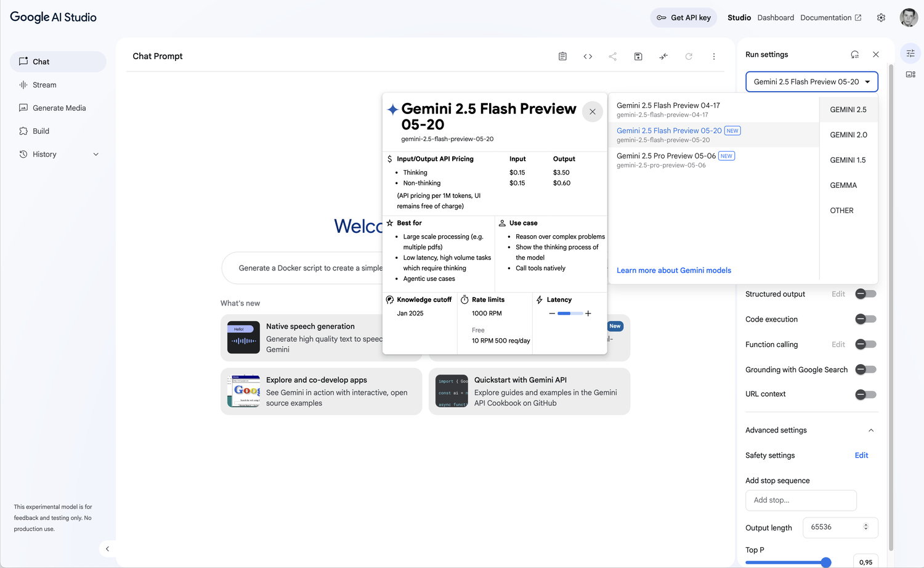The width and height of the screenshot is (924, 568).
Task: Click the $3.50 thinking output price
Action: pos(561,172)
